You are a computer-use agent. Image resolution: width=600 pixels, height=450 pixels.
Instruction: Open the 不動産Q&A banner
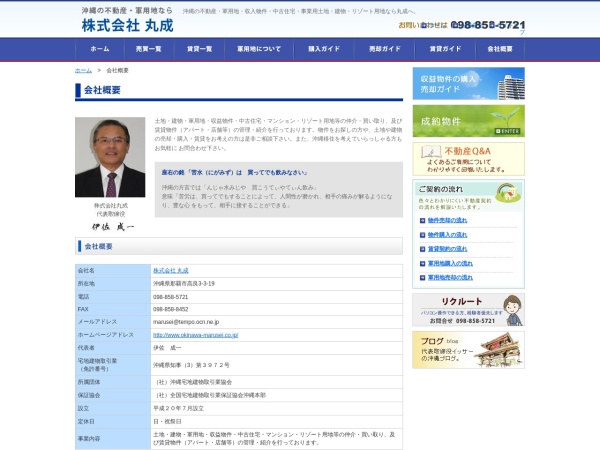pos(468,159)
